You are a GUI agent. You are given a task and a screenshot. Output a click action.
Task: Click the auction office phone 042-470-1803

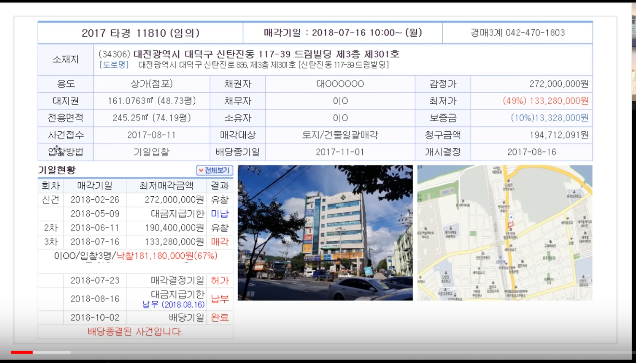pos(535,32)
